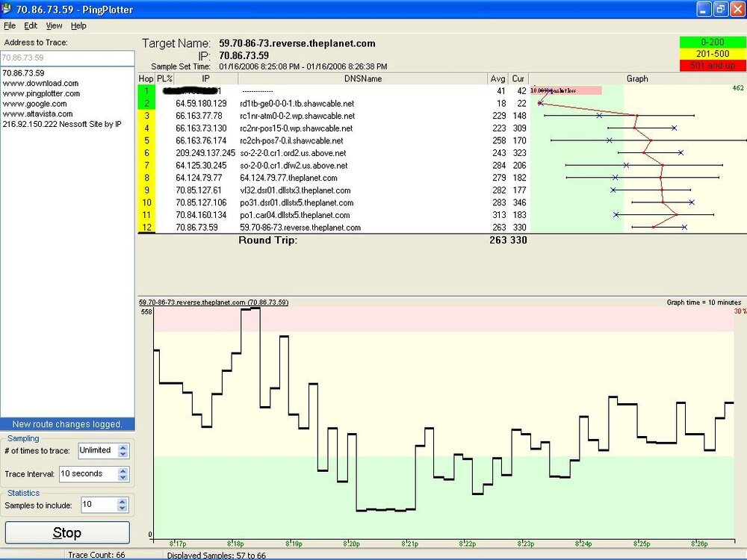Open the File menu
This screenshot has width=747, height=560.
click(10, 25)
